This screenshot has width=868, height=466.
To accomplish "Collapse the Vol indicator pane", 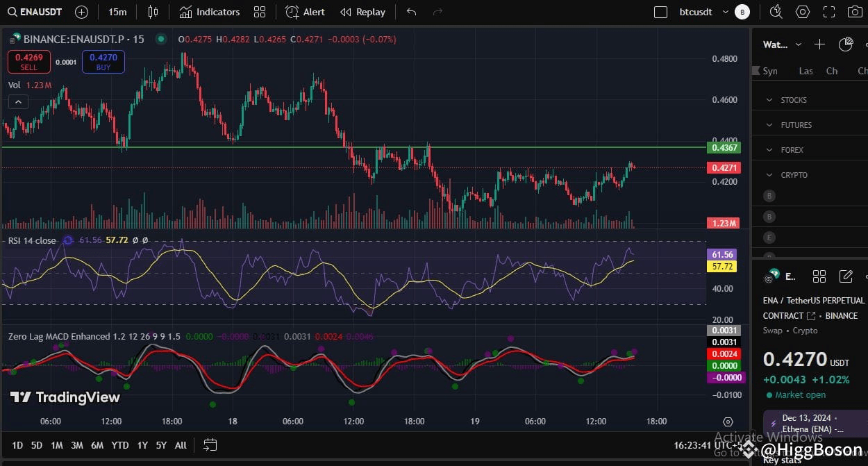I will [18, 101].
